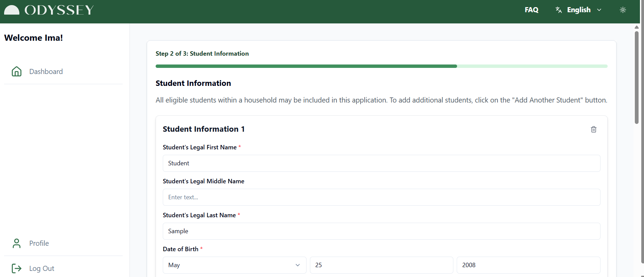Viewport: 644px width, 277px height.
Task: Click the chevron in the month selector
Action: pyautogui.click(x=298, y=265)
